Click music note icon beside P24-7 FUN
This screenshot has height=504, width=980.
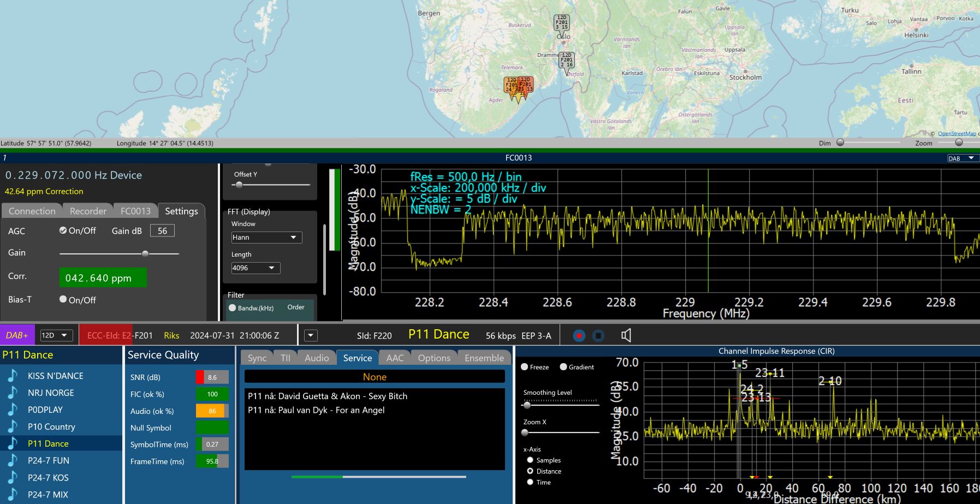[x=12, y=460]
